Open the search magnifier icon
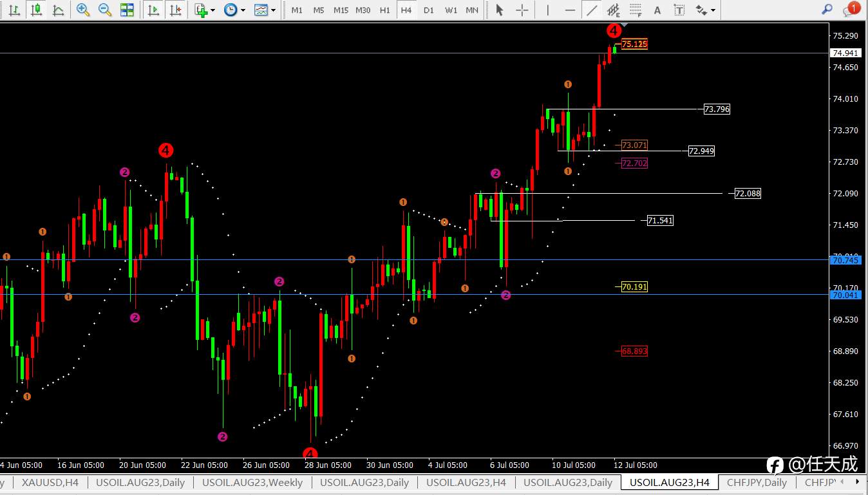 coord(827,10)
